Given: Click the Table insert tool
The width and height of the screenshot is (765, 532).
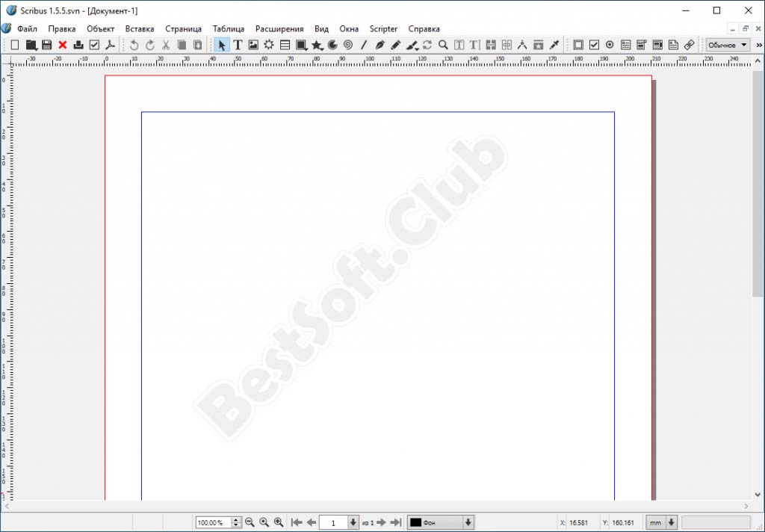Looking at the screenshot, I should pos(285,45).
